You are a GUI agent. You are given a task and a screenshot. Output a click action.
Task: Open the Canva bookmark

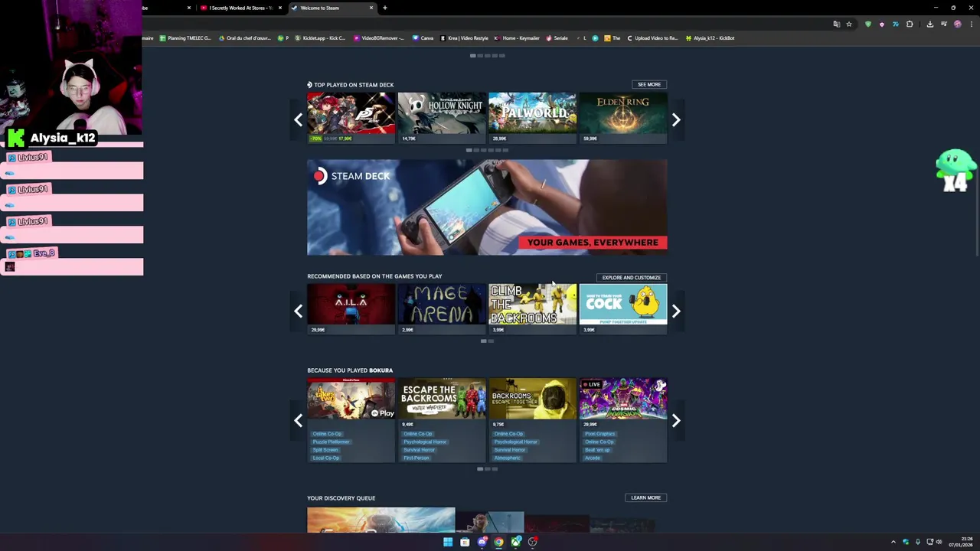pyautogui.click(x=423, y=38)
